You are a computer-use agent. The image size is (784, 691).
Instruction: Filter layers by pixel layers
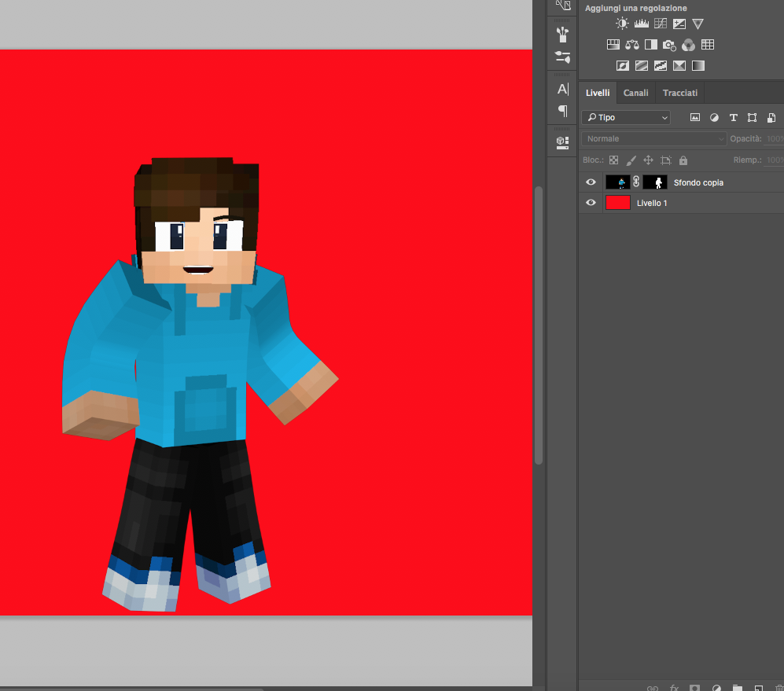coord(695,117)
